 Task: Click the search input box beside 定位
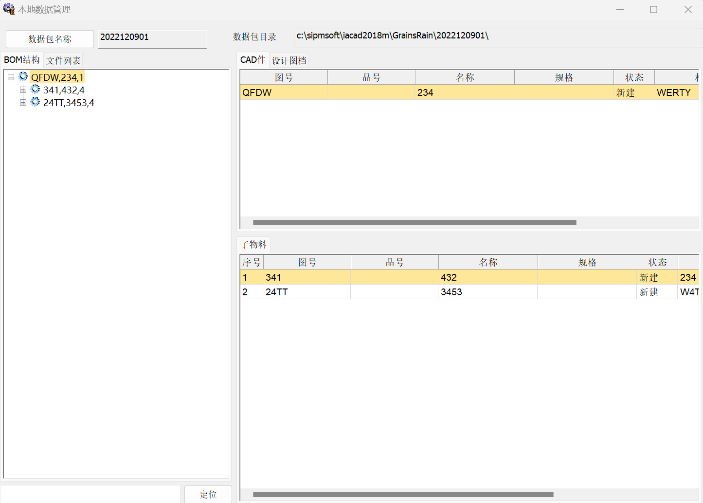click(x=90, y=494)
